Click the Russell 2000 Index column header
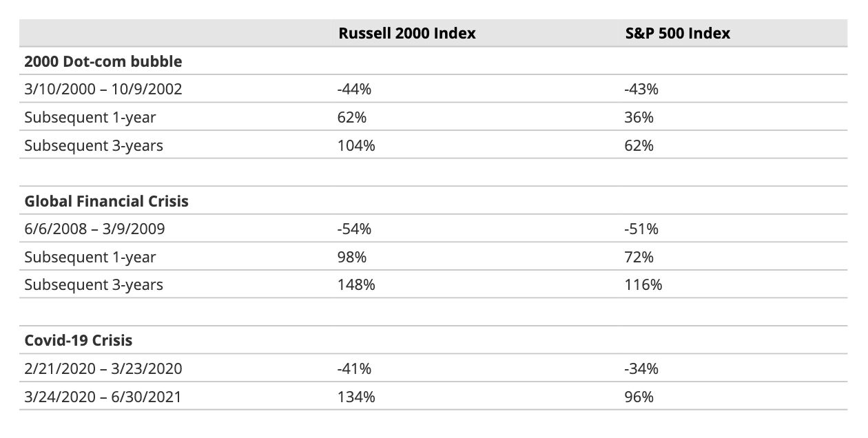Image resolution: width=868 pixels, height=438 pixels. tap(406, 33)
